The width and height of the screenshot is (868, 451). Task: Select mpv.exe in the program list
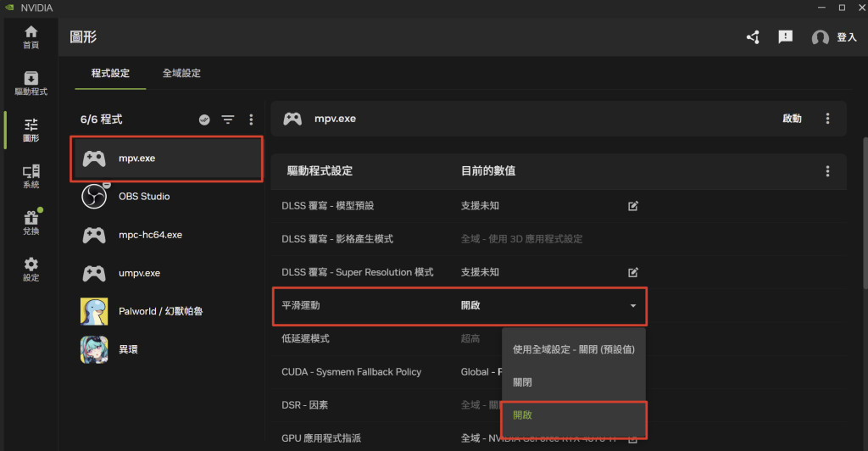[x=167, y=159]
